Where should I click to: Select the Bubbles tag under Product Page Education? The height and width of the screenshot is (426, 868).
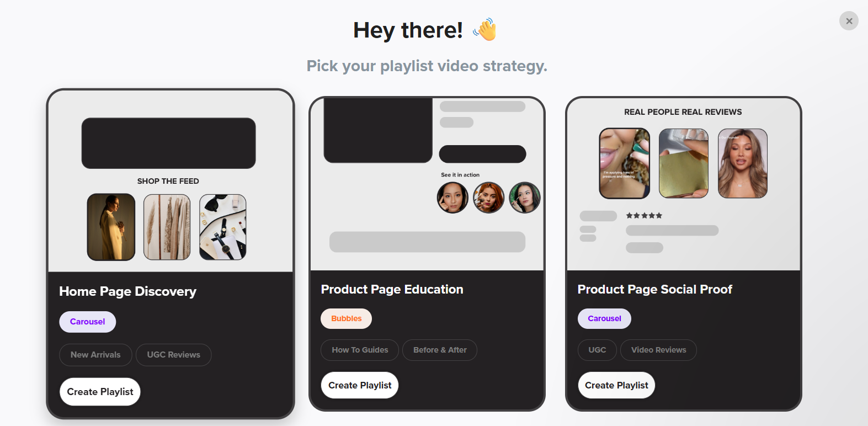tap(346, 318)
